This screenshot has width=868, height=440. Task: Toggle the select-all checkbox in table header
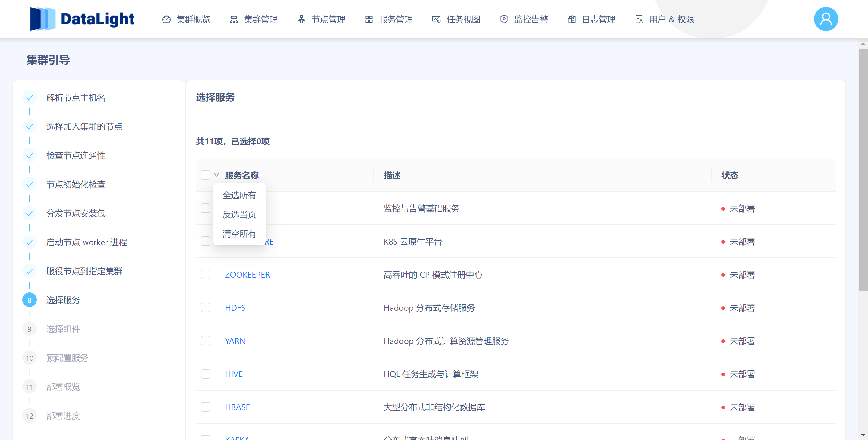click(206, 175)
